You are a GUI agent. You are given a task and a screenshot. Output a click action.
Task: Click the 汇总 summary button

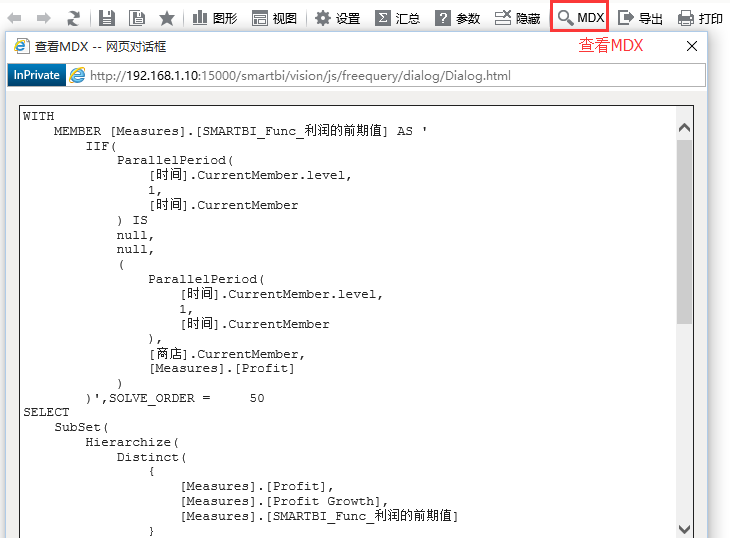point(397,18)
